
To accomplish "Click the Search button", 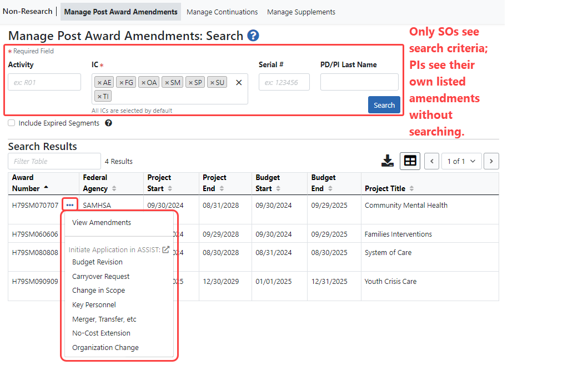I will coord(384,104).
